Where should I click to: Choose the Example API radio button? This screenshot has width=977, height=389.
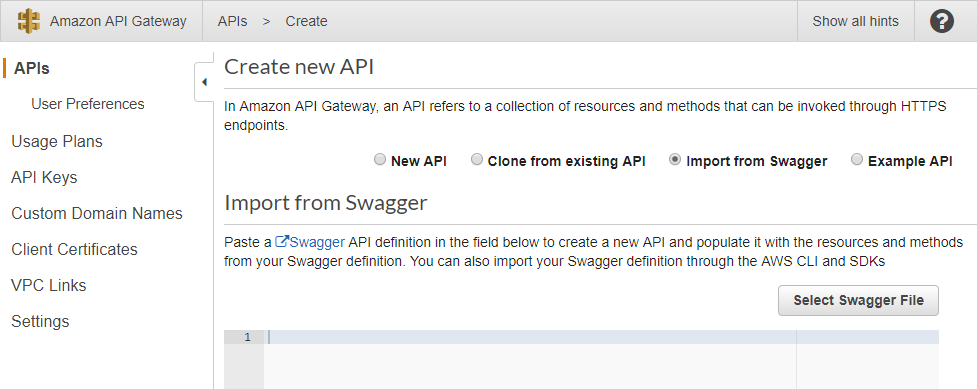point(857,160)
